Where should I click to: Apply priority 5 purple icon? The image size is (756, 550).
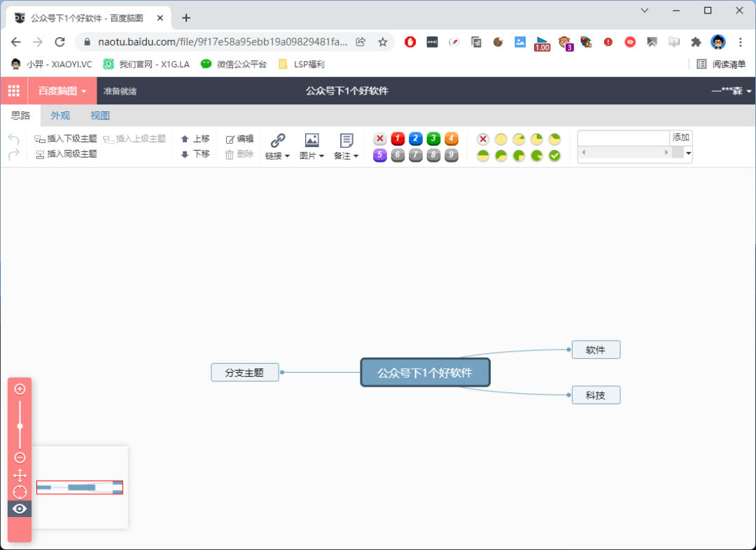click(380, 155)
